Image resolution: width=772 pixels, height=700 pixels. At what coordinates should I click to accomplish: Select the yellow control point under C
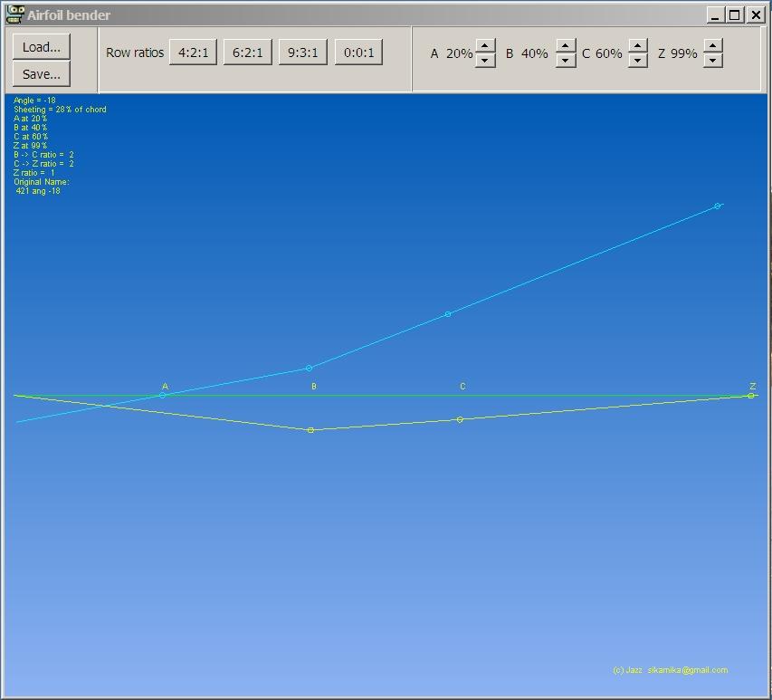(x=460, y=420)
